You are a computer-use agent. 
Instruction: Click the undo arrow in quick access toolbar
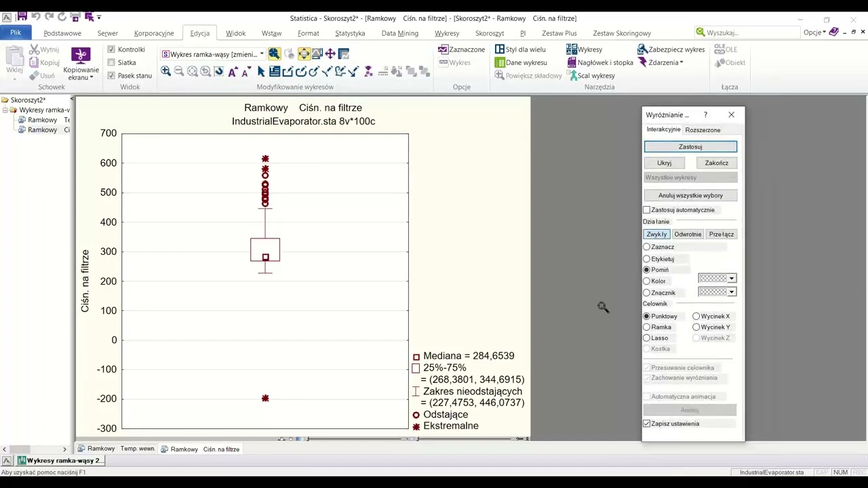click(35, 17)
